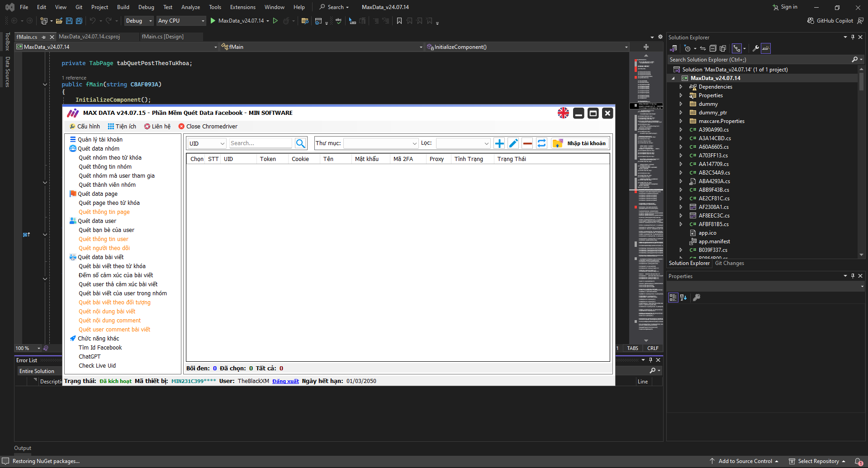This screenshot has width=868, height=468.
Task: Open Sign in at top right
Action: click(785, 7)
